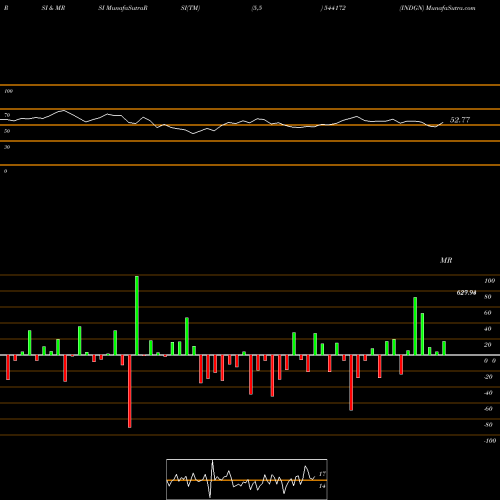Click the 'SI & MR' header text
Viewport: 500px width, 500px height.
[x=53, y=8]
